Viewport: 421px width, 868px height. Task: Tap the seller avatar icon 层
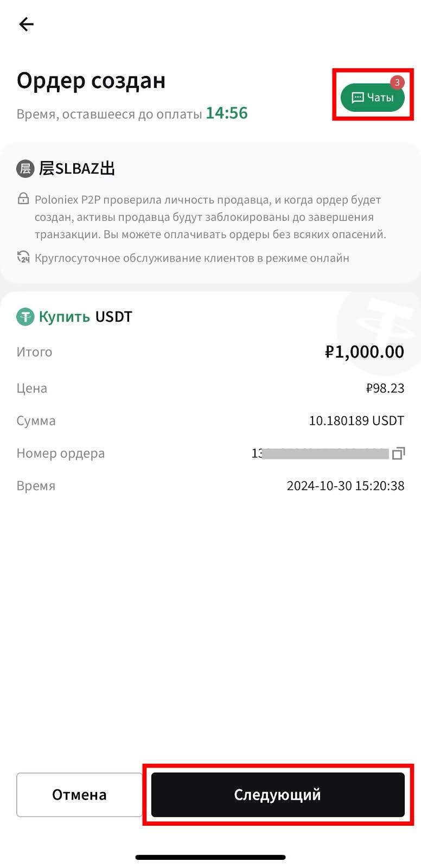(x=25, y=169)
